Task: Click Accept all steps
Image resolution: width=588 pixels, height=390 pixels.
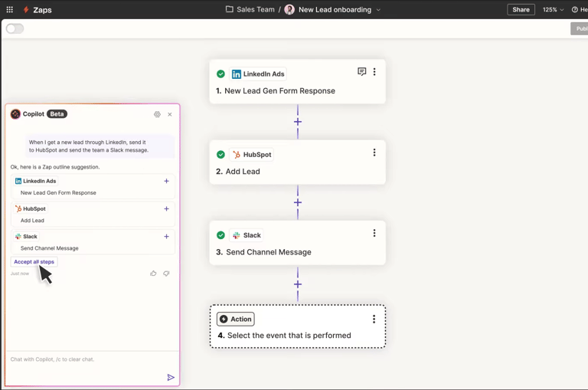Action: tap(34, 262)
